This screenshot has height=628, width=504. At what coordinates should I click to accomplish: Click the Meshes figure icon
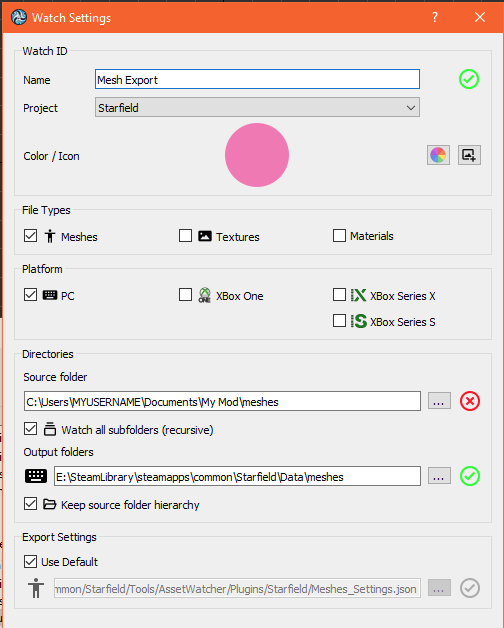50,236
